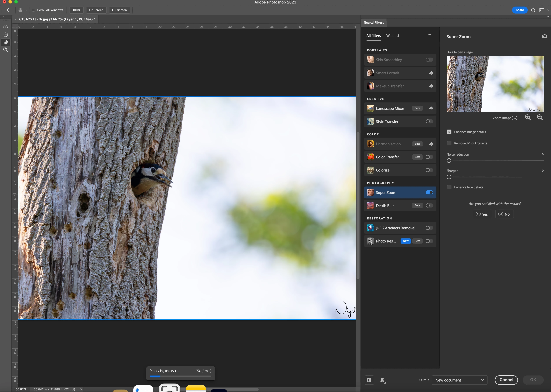Toggle the before/after preview icon
Viewport: 551px width, 392px height.
(369, 380)
